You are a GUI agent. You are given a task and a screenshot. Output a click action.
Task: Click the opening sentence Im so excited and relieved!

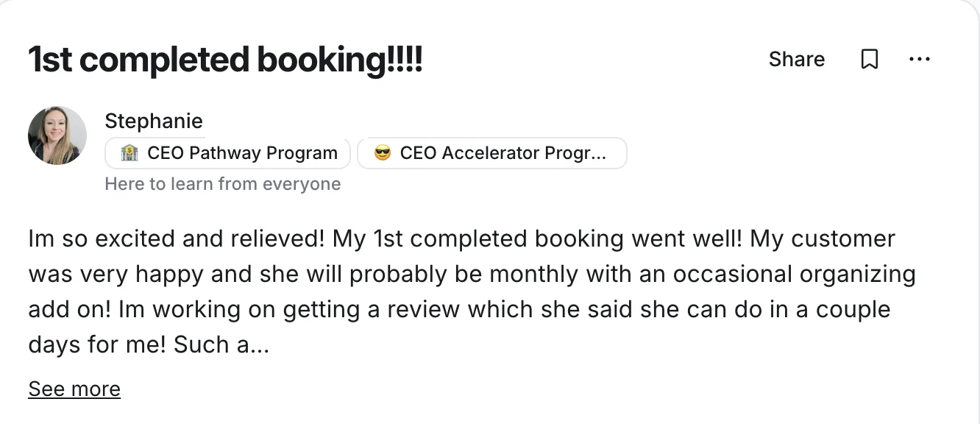pyautogui.click(x=177, y=239)
